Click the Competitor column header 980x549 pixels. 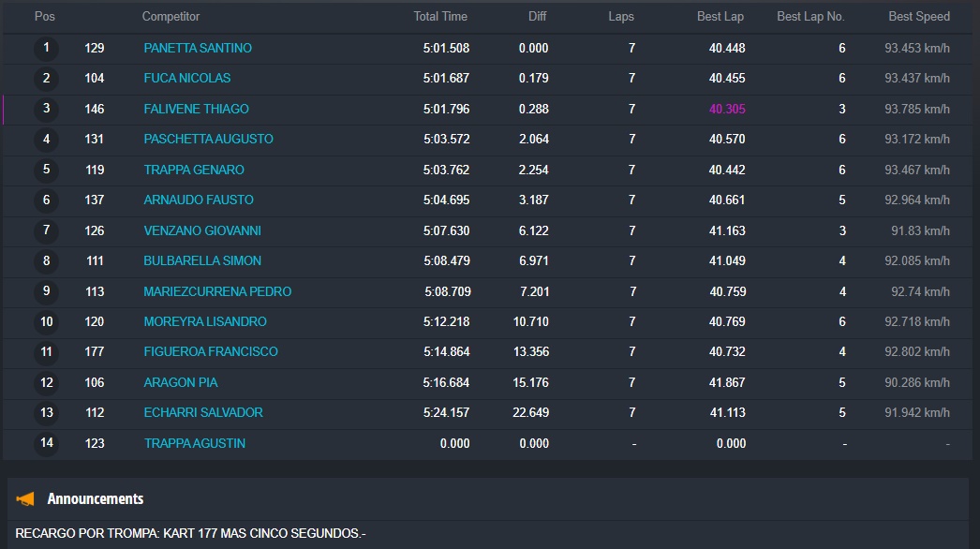(171, 17)
